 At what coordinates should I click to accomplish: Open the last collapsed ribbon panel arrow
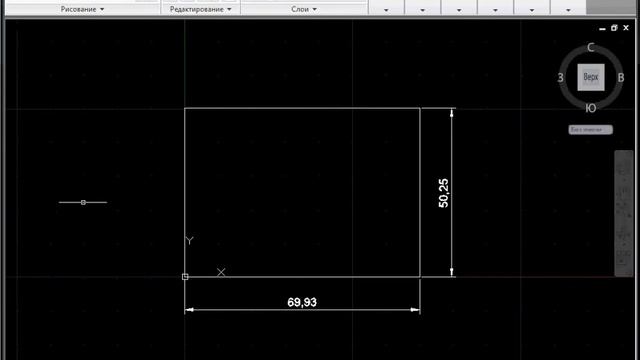(x=568, y=10)
